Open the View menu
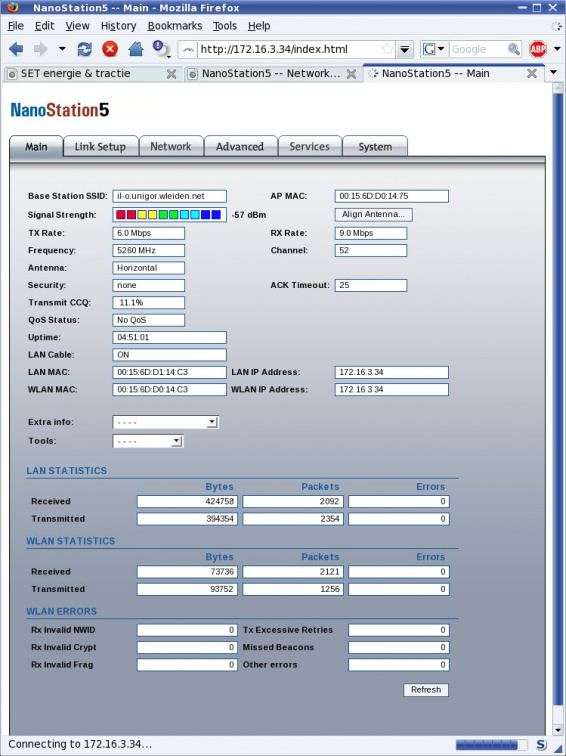This screenshot has height=756, width=566. click(x=77, y=26)
